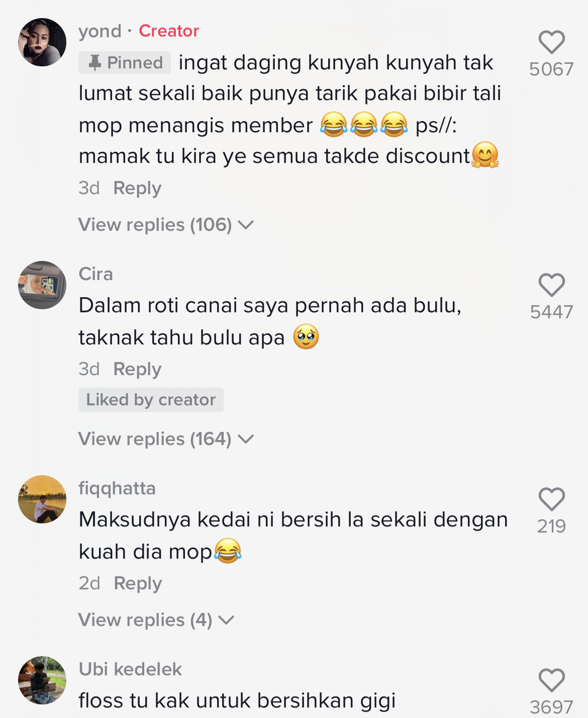Open the Cira username link
This screenshot has width=588, height=718.
tap(96, 274)
